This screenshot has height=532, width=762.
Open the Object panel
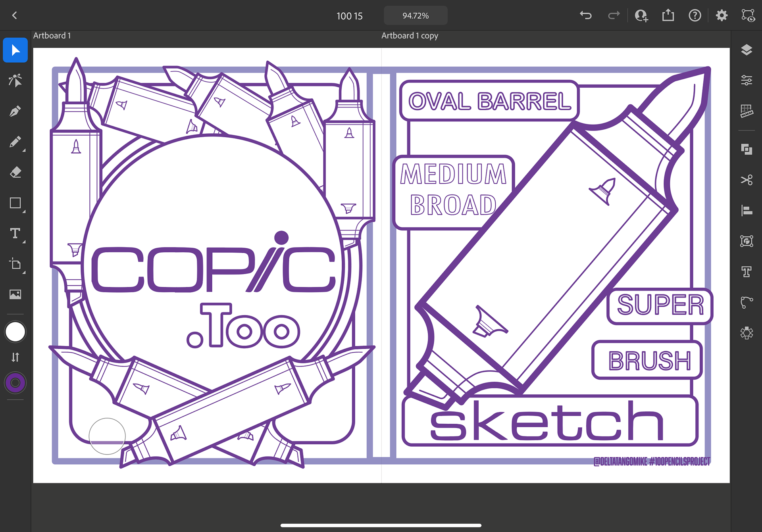(x=747, y=241)
